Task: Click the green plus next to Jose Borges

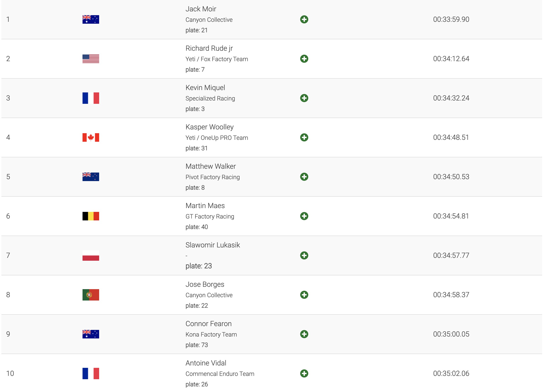Action: coord(304,295)
